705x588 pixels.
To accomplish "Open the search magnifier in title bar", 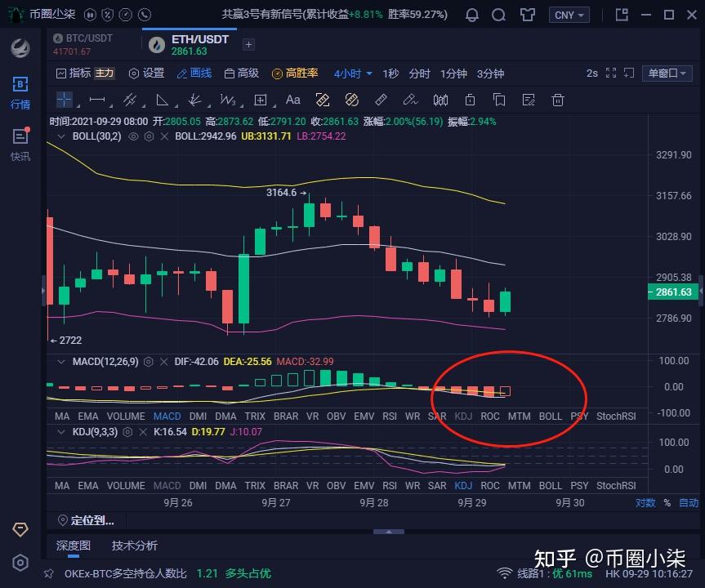I will 498,15.
